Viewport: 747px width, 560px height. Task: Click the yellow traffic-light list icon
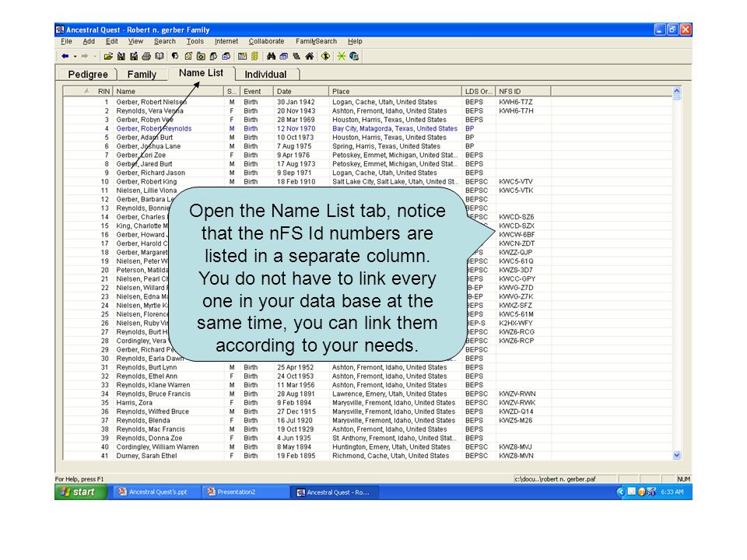click(255, 56)
